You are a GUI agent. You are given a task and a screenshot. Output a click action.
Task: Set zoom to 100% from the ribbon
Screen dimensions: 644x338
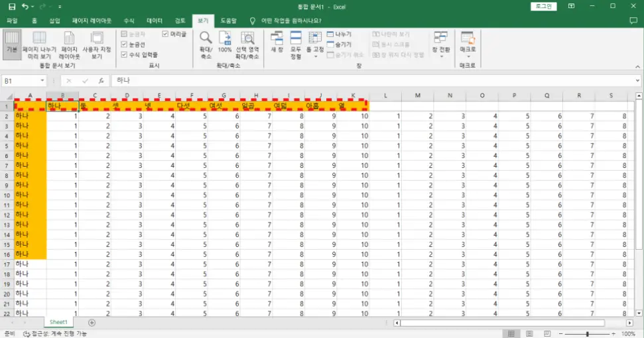225,45
